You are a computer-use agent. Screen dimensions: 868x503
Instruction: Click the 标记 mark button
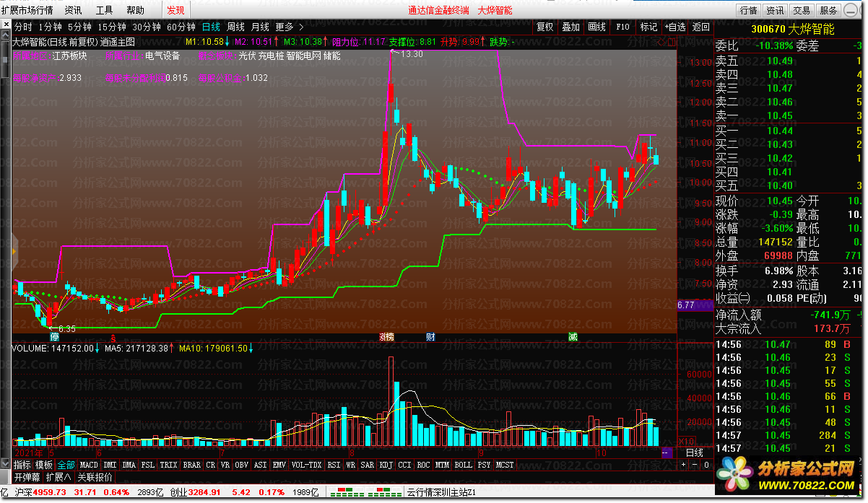click(648, 27)
